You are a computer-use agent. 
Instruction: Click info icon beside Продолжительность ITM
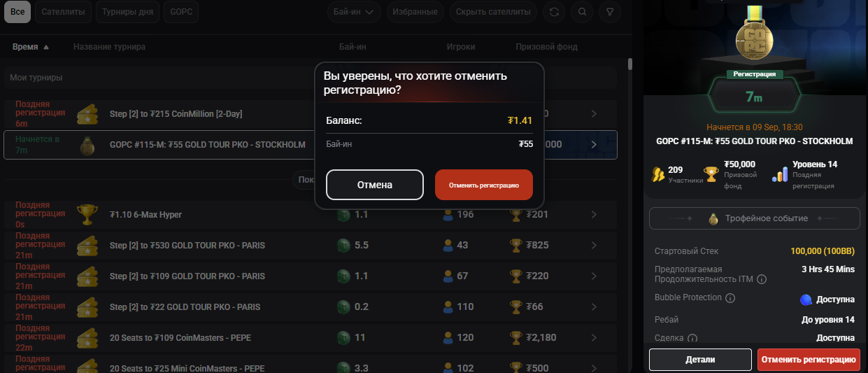[762, 279]
